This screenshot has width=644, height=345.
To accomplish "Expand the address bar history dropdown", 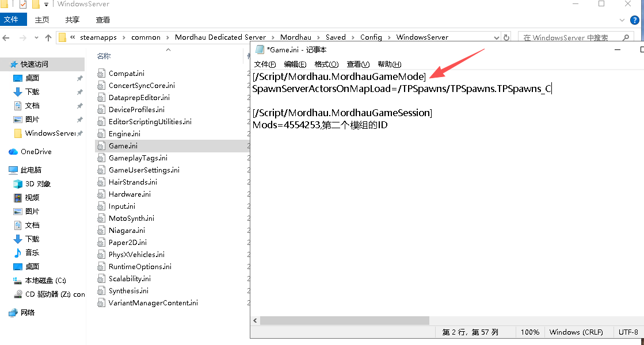I will click(496, 37).
